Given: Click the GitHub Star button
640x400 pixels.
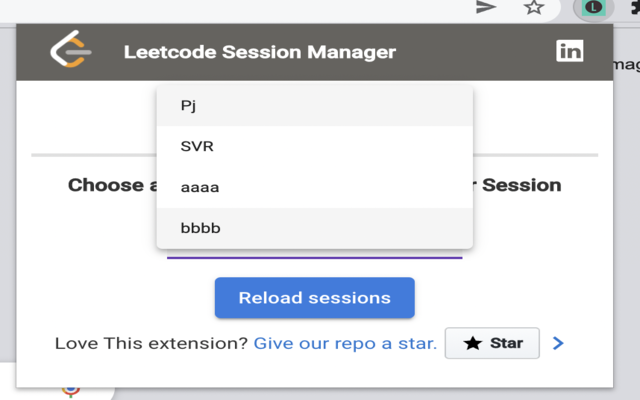Looking at the screenshot, I should click(x=492, y=343).
